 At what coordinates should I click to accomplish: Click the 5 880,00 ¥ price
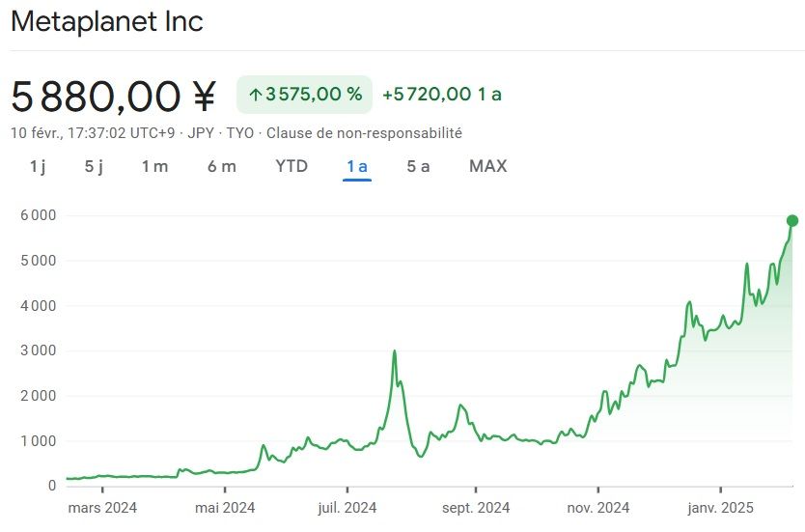[114, 96]
